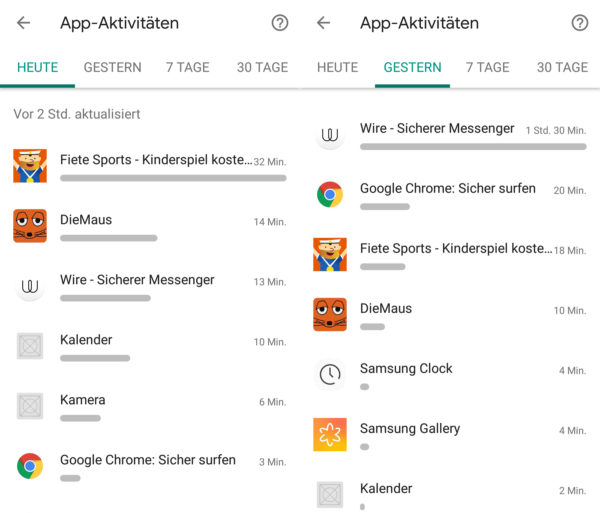This screenshot has width=600, height=513.
Task: Tap Samsung Gallery icon
Action: tap(330, 435)
